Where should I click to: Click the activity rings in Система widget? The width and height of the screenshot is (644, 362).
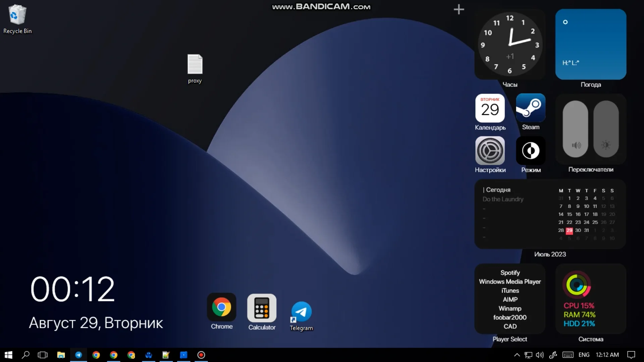(x=577, y=285)
